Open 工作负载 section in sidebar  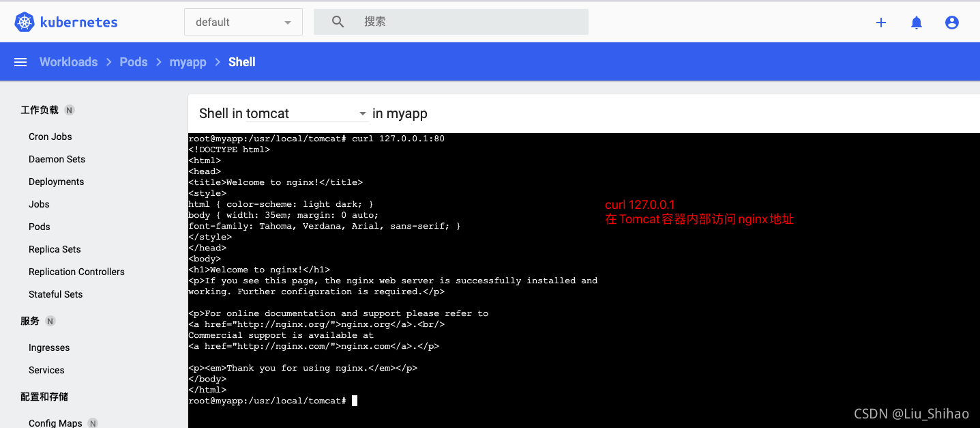click(x=40, y=110)
